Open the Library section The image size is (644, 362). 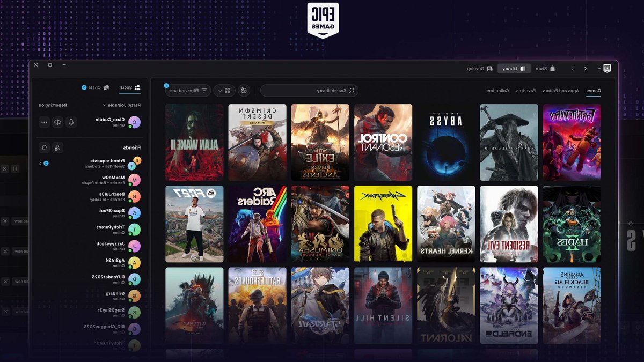[x=514, y=69]
